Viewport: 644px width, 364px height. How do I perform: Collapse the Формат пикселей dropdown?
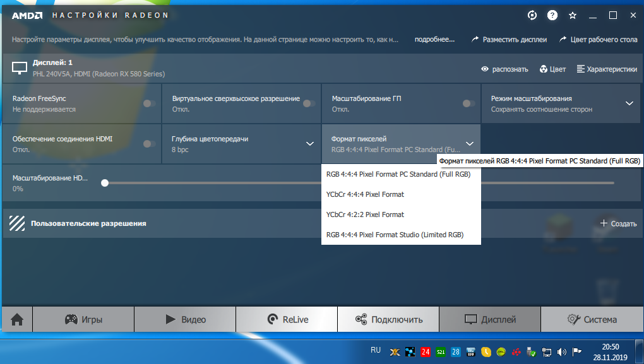click(470, 144)
